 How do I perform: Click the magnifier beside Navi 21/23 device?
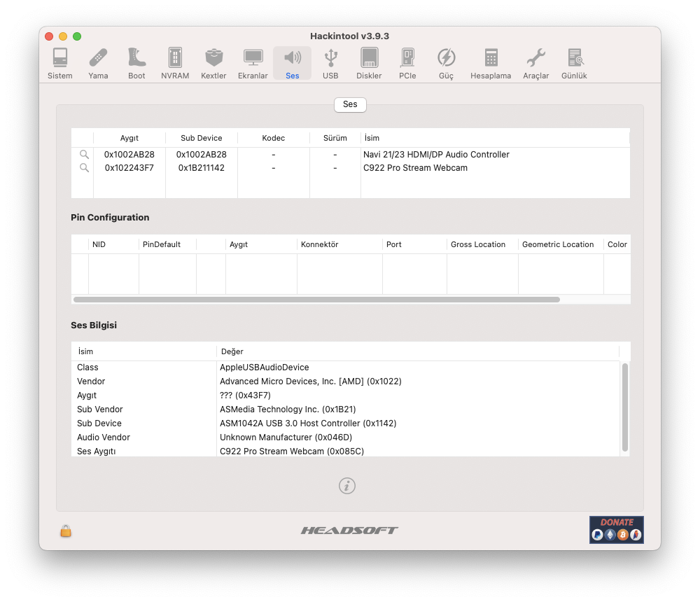pyautogui.click(x=84, y=155)
